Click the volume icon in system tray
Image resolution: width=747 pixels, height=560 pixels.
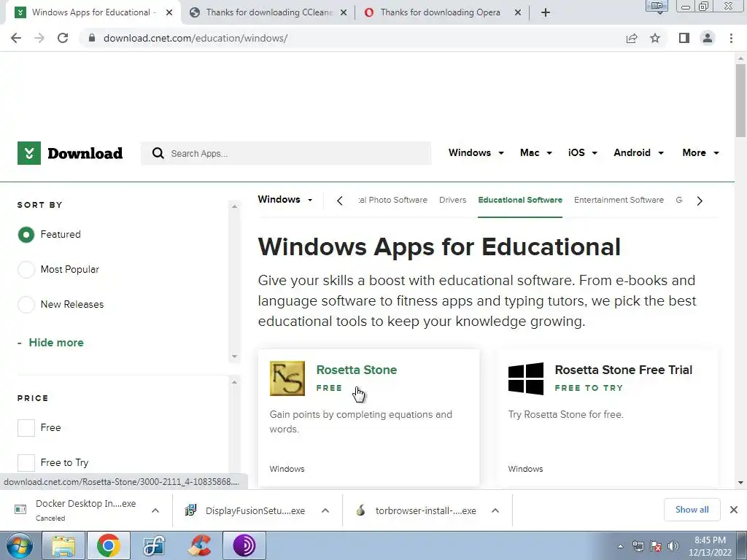pos(673,546)
